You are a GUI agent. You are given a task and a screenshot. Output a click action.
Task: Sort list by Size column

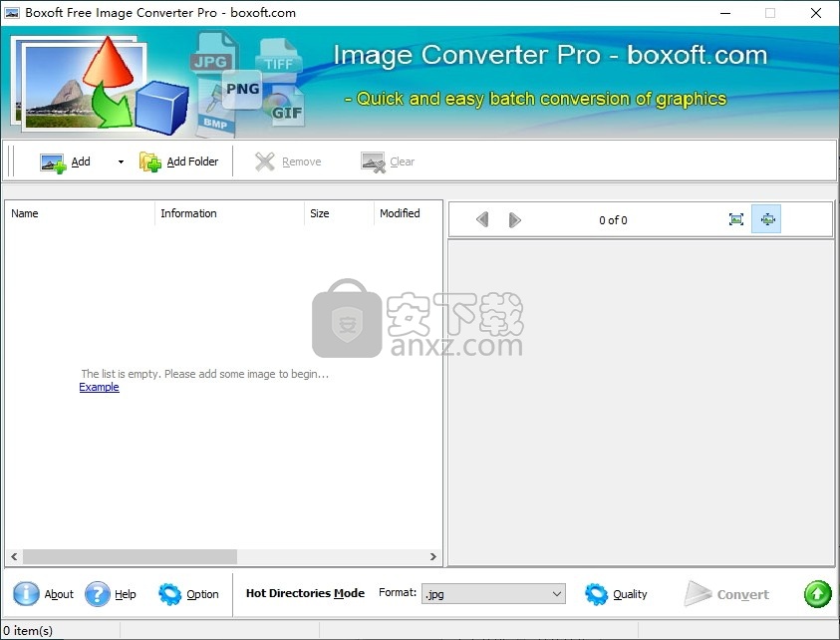339,213
